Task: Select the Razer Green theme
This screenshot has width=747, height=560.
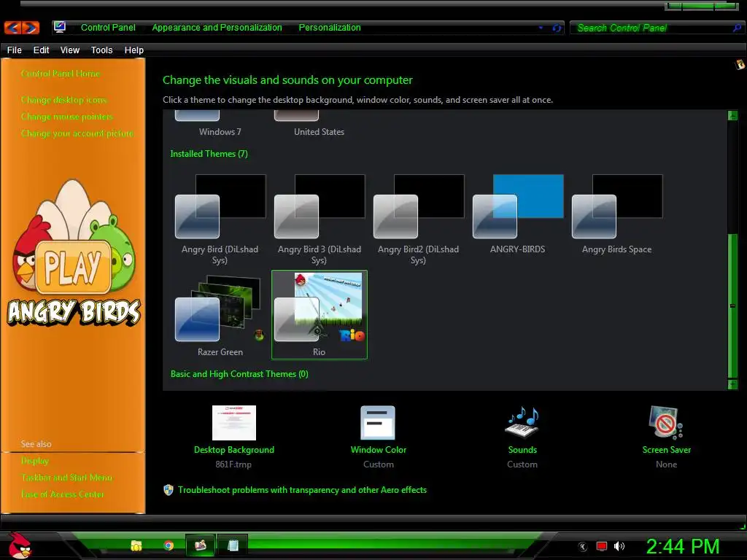Action: click(x=220, y=315)
